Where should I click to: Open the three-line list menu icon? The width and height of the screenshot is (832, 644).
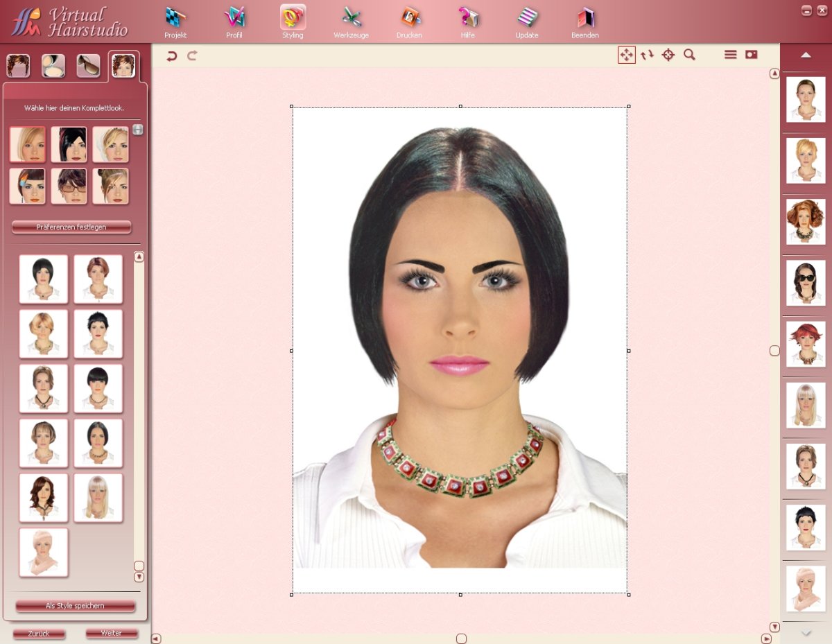pos(730,55)
